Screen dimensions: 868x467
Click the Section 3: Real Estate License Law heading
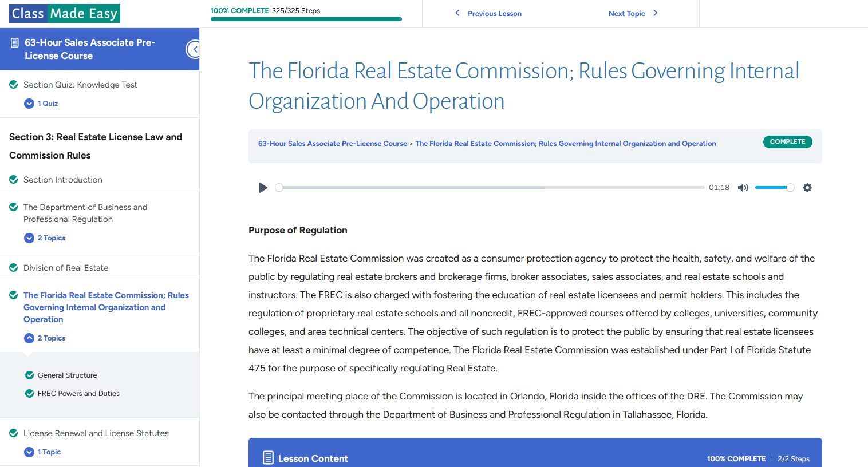(x=96, y=146)
